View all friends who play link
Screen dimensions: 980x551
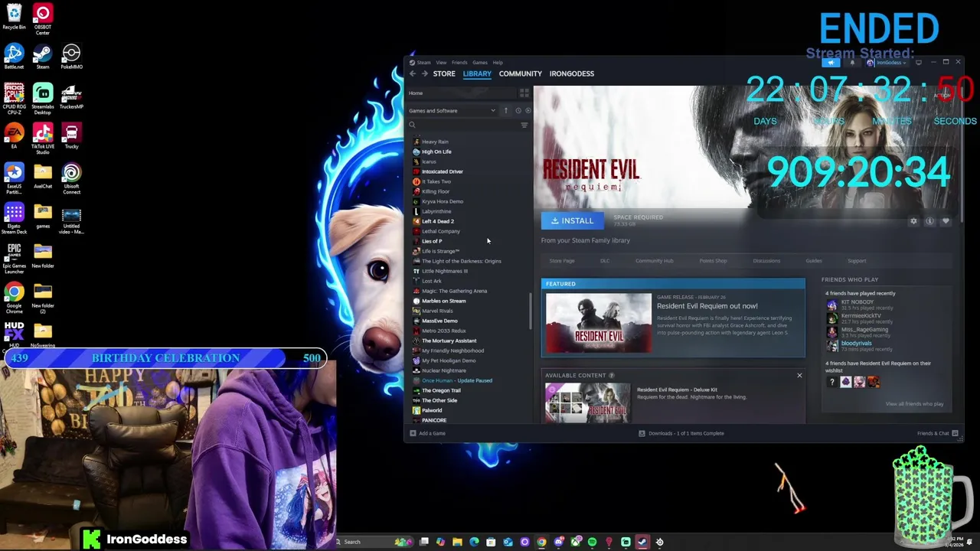point(914,404)
